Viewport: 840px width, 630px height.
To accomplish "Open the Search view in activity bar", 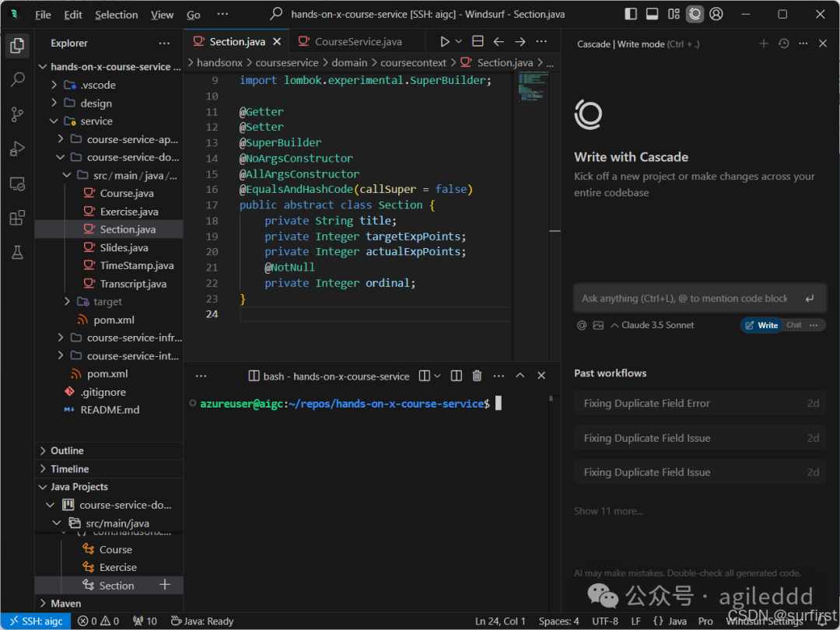I will point(17,80).
